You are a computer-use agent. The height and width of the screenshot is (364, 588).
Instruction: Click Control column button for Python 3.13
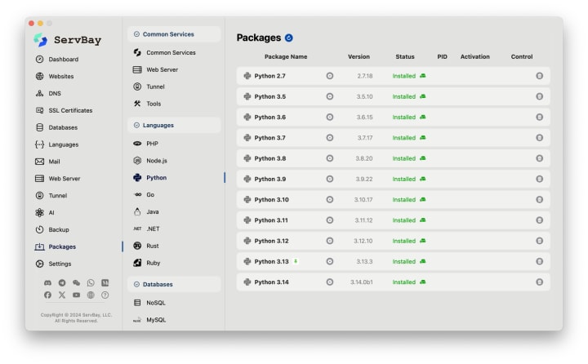539,261
